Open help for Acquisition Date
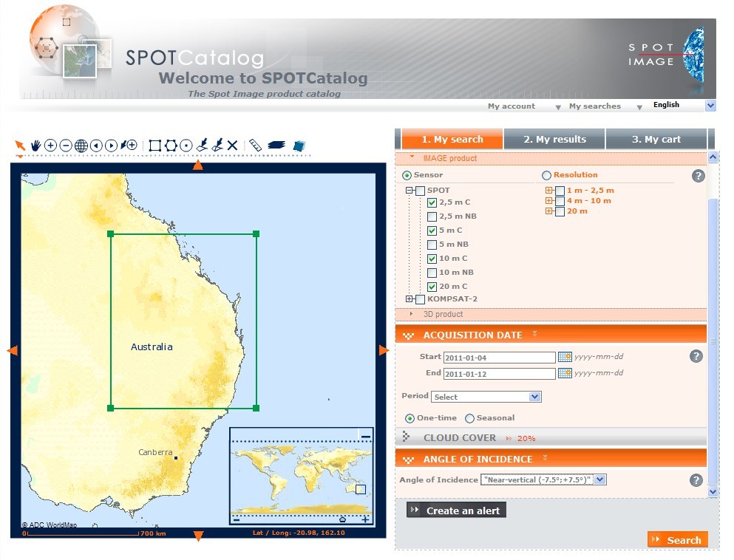 (696, 357)
